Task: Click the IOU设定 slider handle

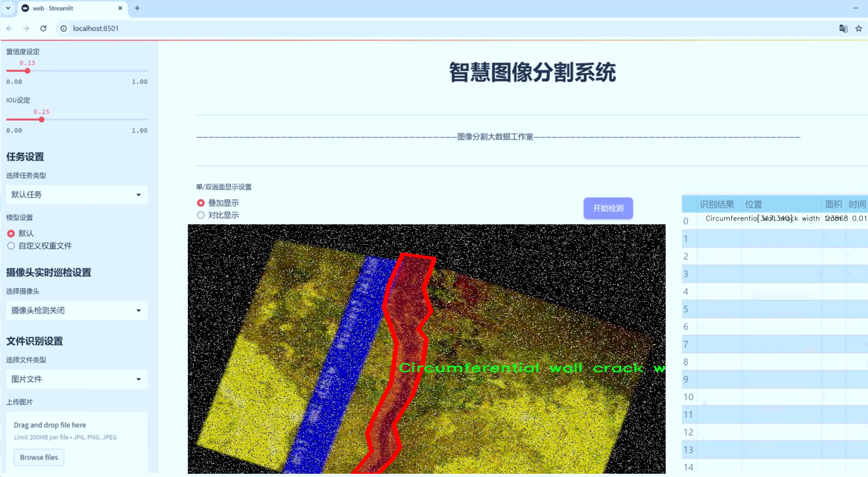Action: 42,120
